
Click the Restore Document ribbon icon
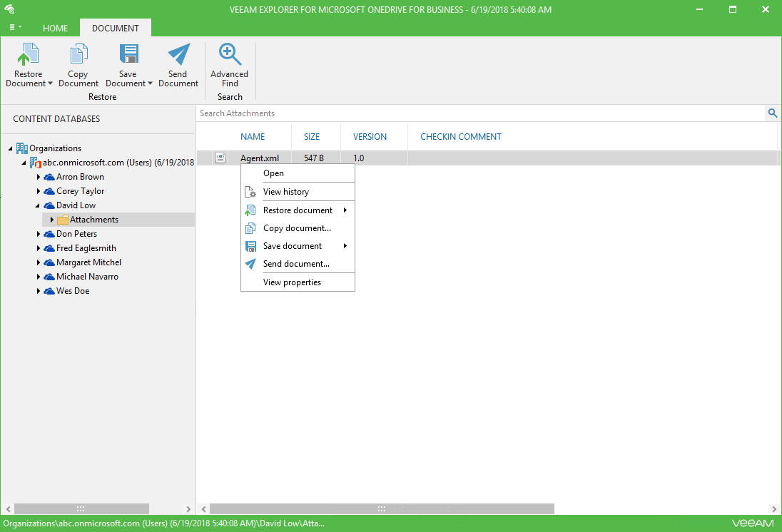pyautogui.click(x=29, y=54)
